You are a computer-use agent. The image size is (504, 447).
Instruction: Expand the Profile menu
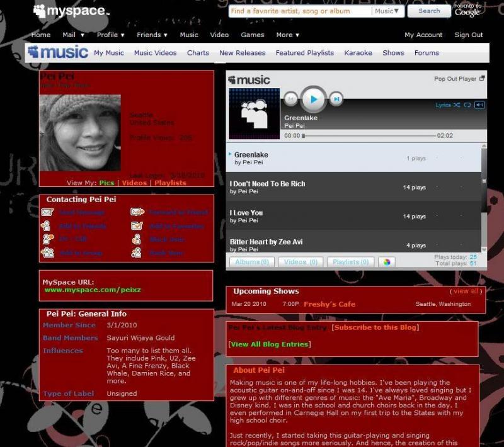(110, 35)
